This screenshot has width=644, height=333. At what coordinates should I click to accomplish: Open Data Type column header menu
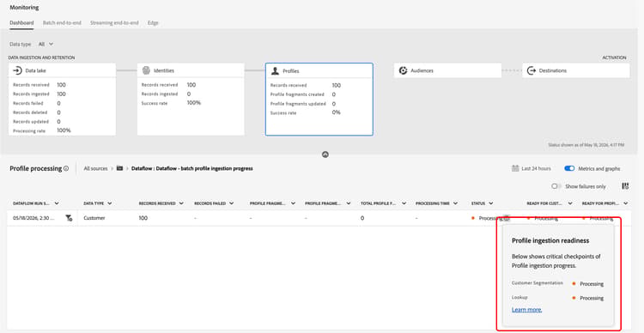pos(110,203)
